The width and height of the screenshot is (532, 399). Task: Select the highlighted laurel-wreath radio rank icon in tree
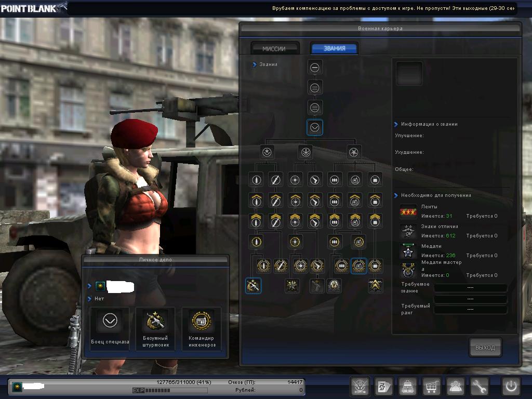[x=358, y=266]
